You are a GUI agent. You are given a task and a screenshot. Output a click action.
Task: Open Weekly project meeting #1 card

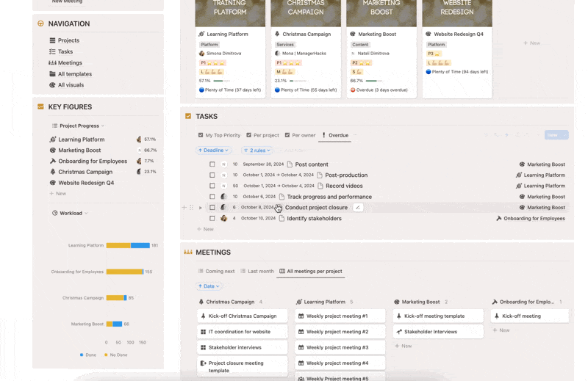[x=340, y=316]
